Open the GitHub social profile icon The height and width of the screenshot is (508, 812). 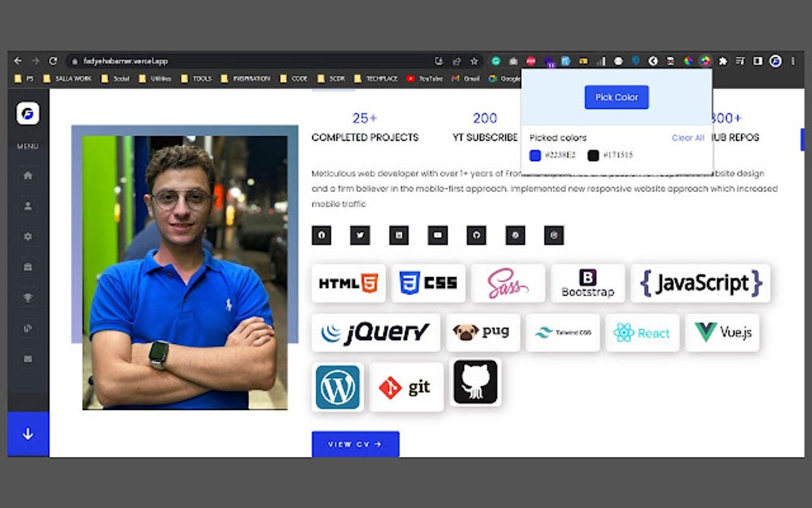(x=476, y=235)
